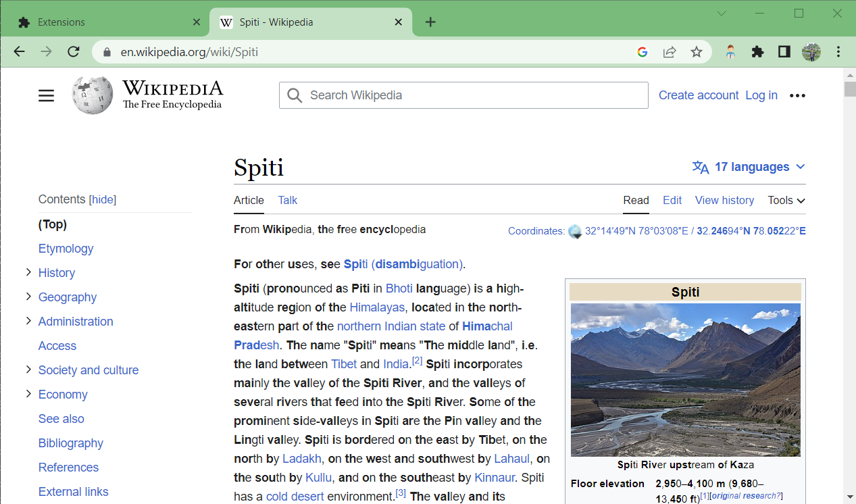Click Create account link
Viewport: 856px width, 504px height.
click(699, 95)
